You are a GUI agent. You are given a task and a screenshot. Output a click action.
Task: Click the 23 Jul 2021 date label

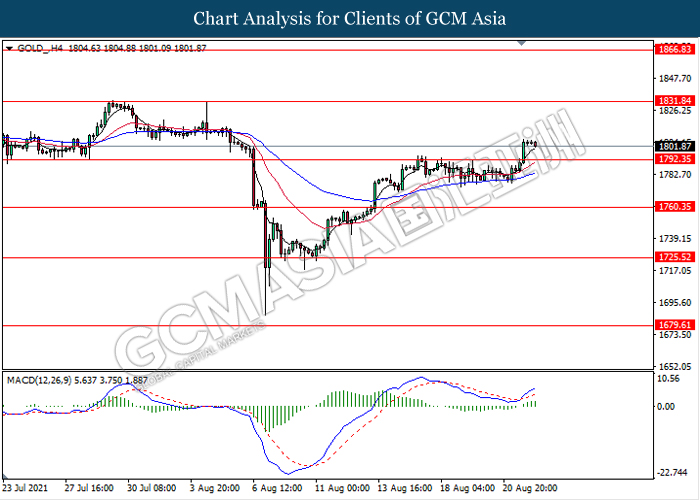[25, 488]
